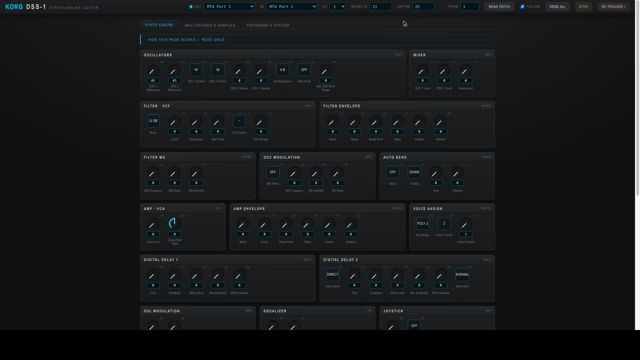
Task: Click the OSC 1 Level knob in Mixer
Action: [422, 71]
